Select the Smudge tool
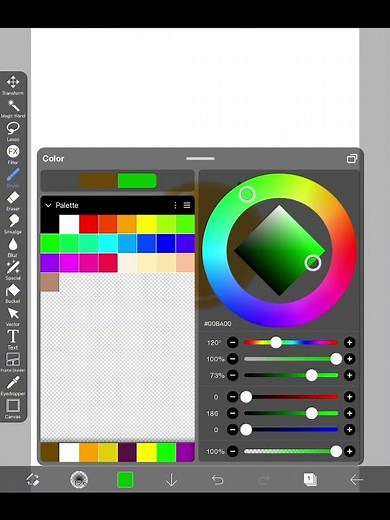The width and height of the screenshot is (390, 520). 13,224
